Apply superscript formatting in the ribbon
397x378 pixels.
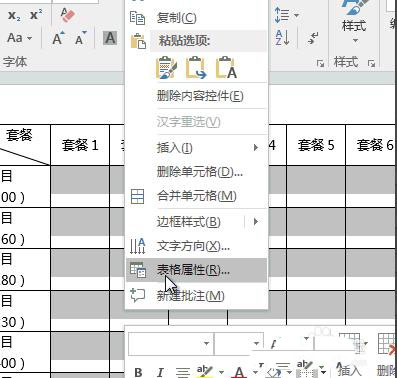coord(36,15)
